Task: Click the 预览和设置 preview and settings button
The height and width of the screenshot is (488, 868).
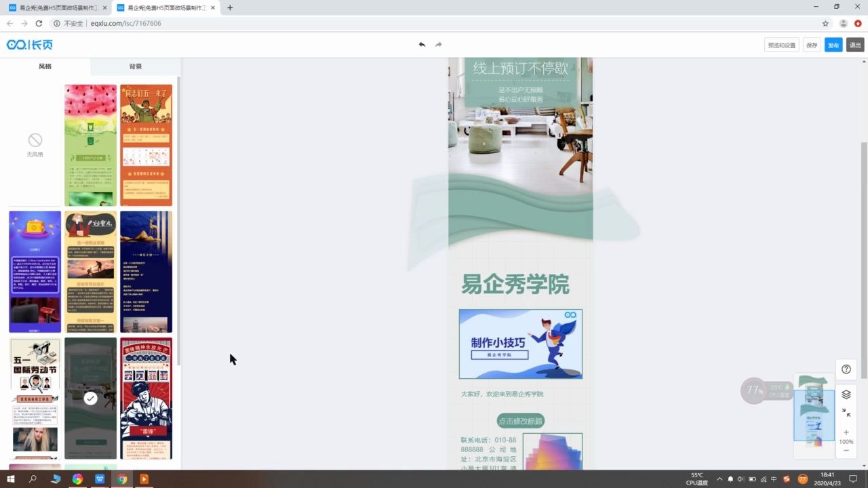Action: pyautogui.click(x=781, y=45)
